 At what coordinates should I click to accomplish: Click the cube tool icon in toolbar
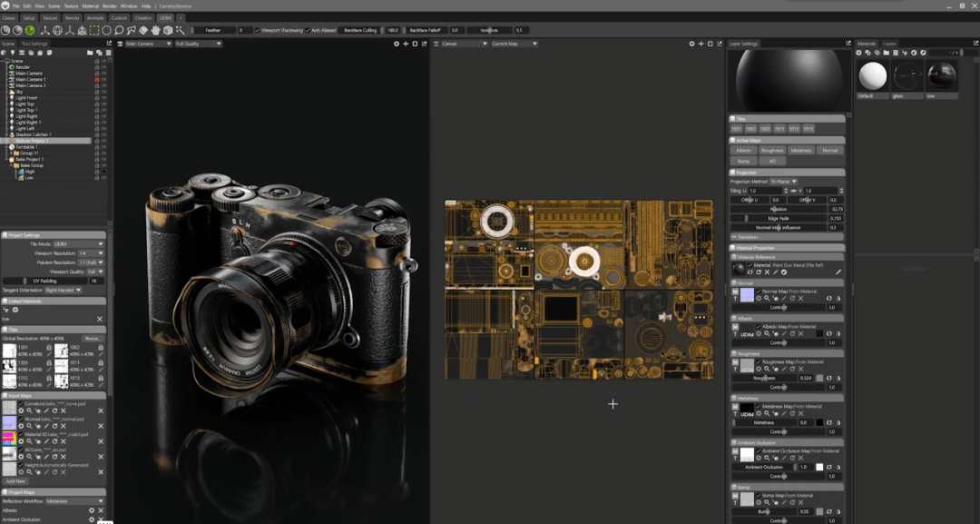tap(168, 30)
